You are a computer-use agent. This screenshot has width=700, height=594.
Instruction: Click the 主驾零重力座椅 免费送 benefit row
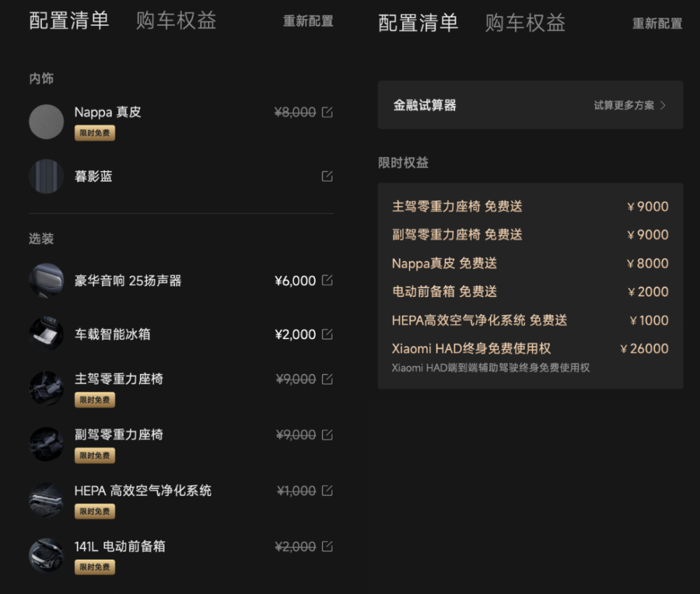[x=530, y=206]
